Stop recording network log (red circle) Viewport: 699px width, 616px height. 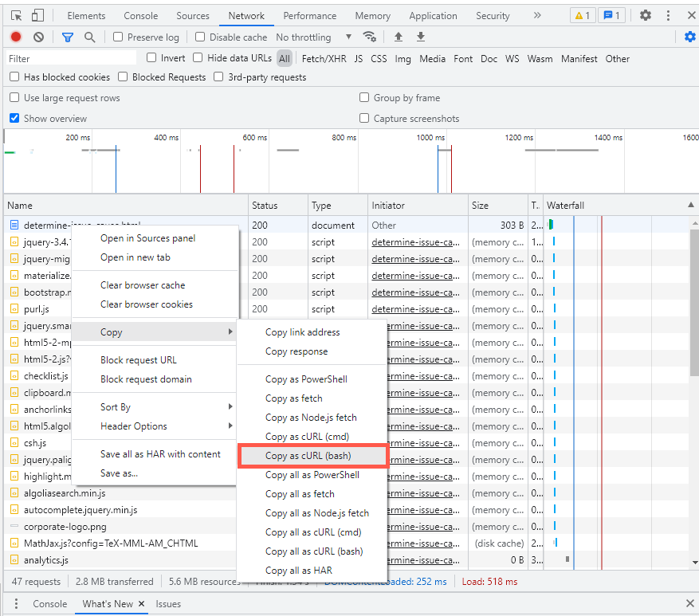tap(16, 37)
